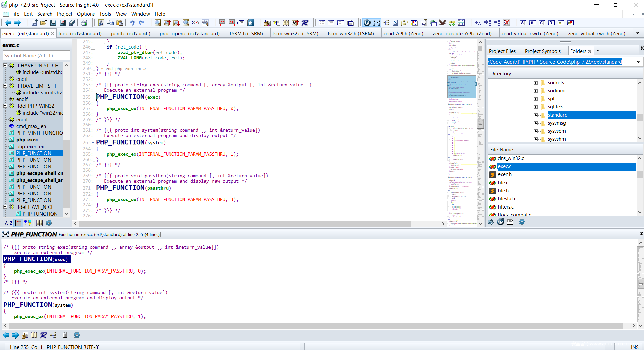The image size is (644, 350).
Task: Toggle A-Z alphabetical sort in symbol window
Action: pyautogui.click(x=8, y=223)
